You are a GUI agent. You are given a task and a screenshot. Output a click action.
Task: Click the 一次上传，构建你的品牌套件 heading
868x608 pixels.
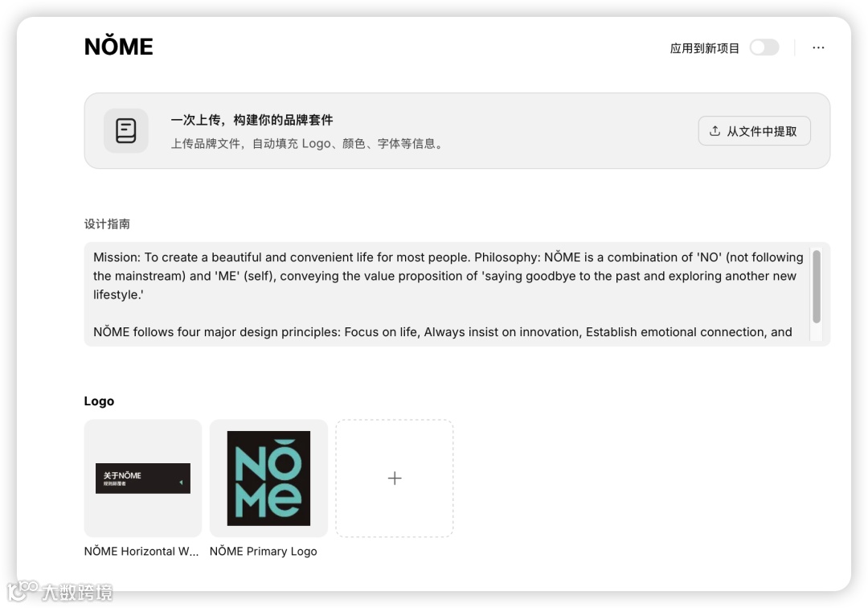point(252,120)
